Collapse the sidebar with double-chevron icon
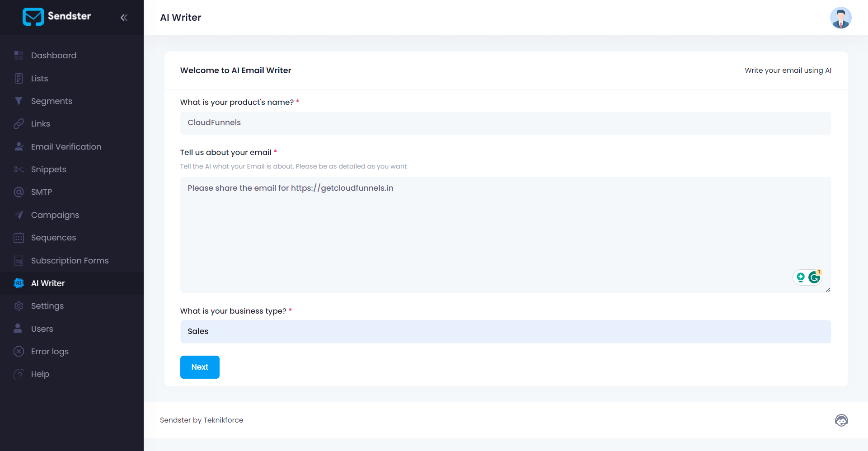Viewport: 868px width, 451px height. (124, 18)
